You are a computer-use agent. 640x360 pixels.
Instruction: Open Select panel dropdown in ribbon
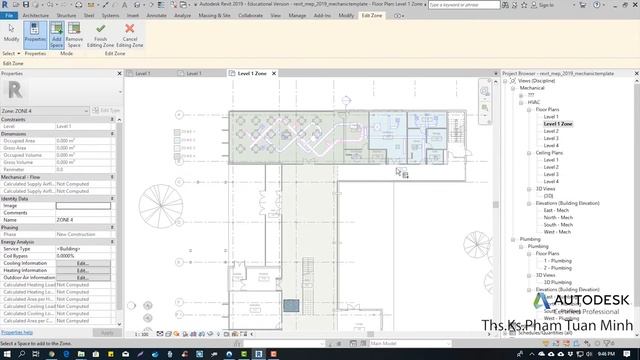coord(11,53)
